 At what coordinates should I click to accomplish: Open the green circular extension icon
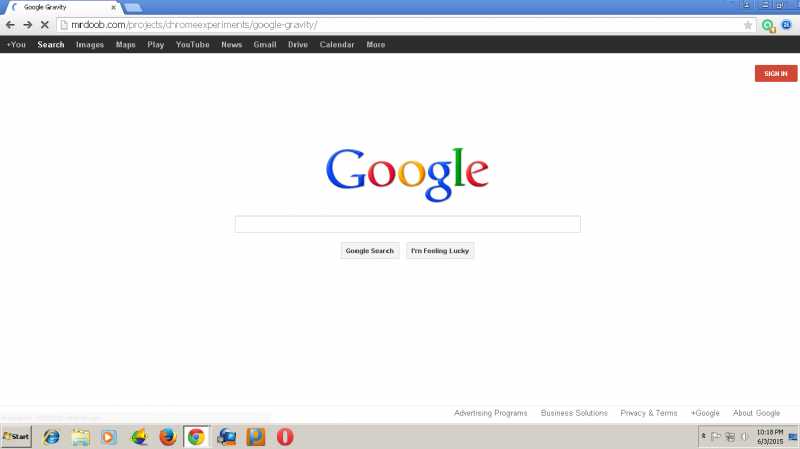coord(768,25)
